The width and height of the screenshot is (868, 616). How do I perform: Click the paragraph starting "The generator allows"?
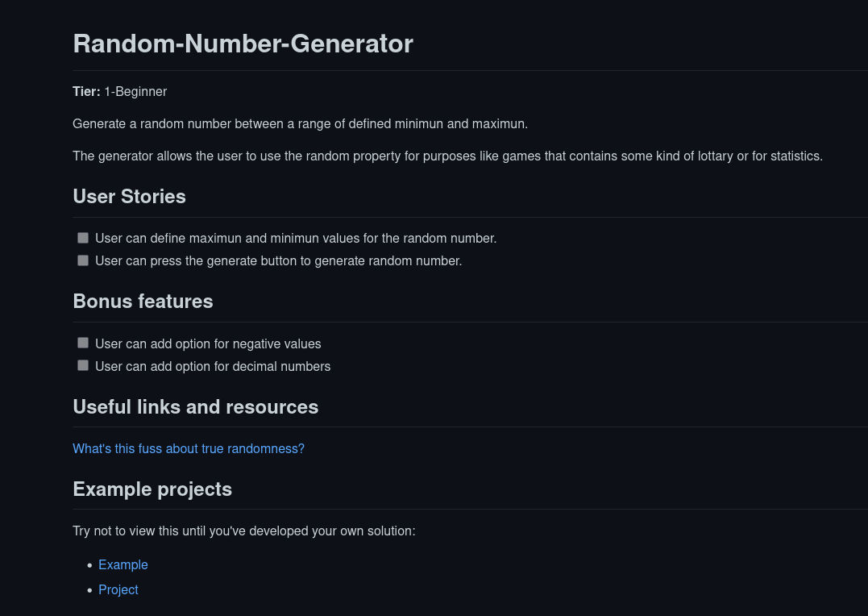click(x=447, y=156)
